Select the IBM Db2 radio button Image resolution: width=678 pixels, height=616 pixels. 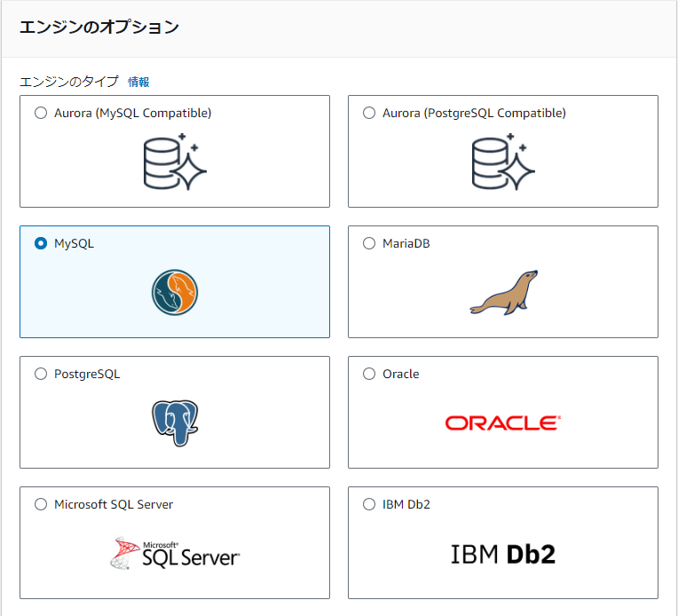pyautogui.click(x=369, y=504)
